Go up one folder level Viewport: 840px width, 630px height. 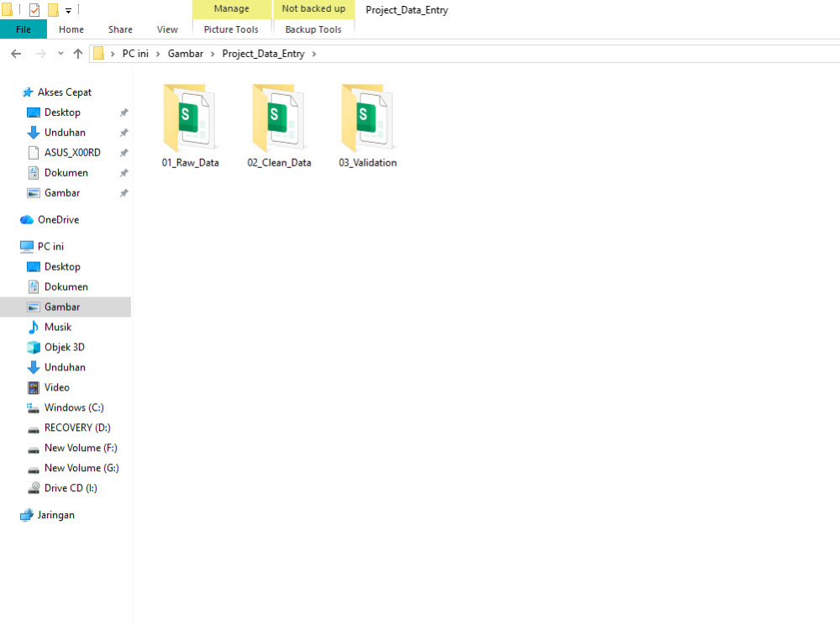[77, 54]
